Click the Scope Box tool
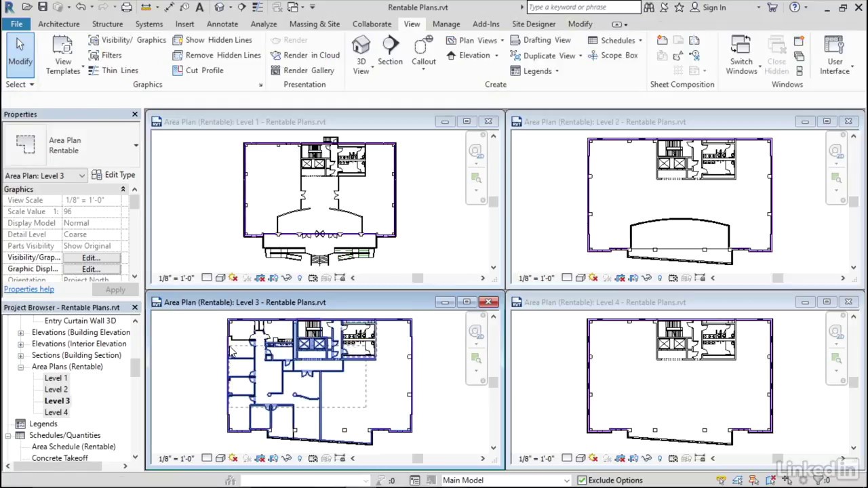 (613, 56)
